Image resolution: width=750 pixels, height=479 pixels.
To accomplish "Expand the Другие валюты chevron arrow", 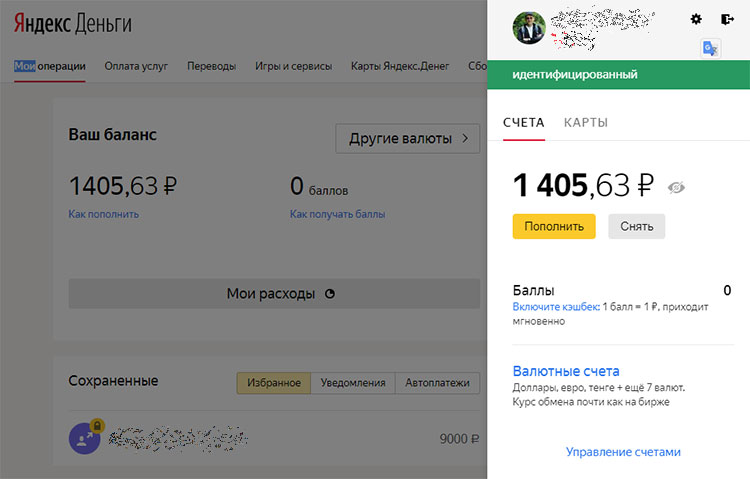I will point(465,138).
